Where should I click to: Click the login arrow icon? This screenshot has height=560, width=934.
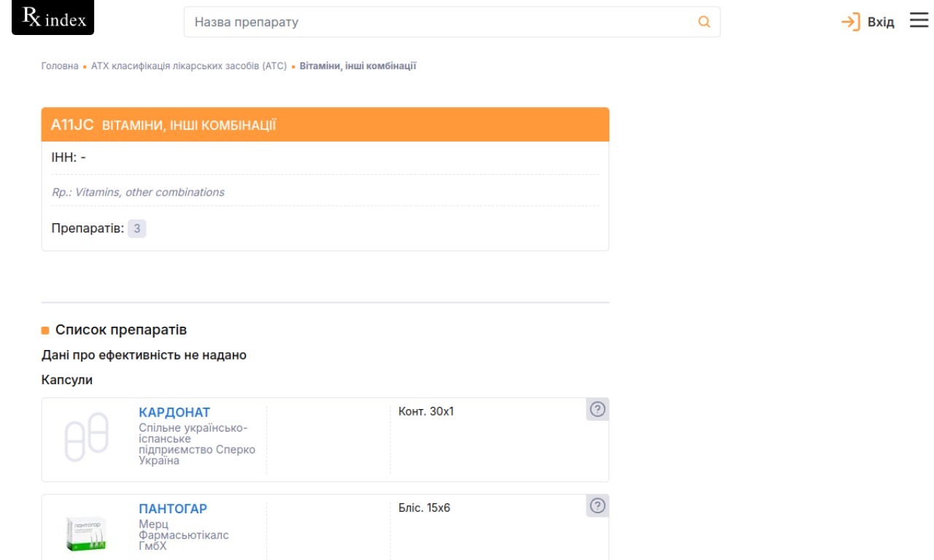[x=850, y=22]
